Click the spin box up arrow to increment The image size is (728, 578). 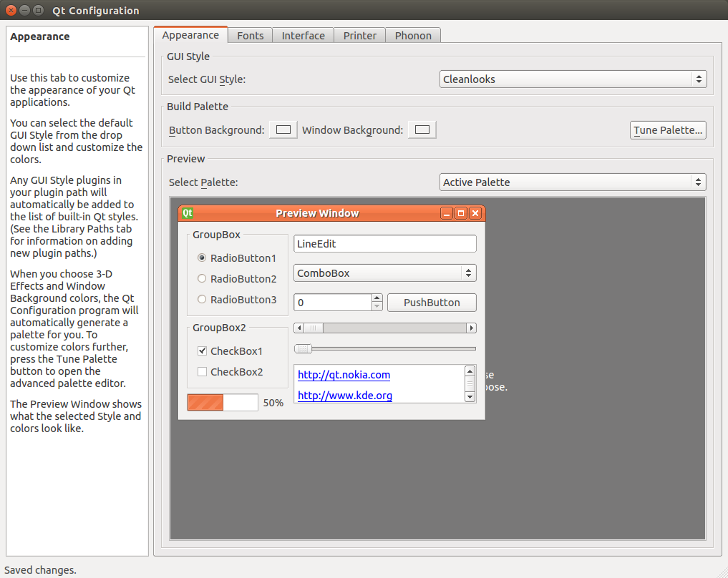377,298
